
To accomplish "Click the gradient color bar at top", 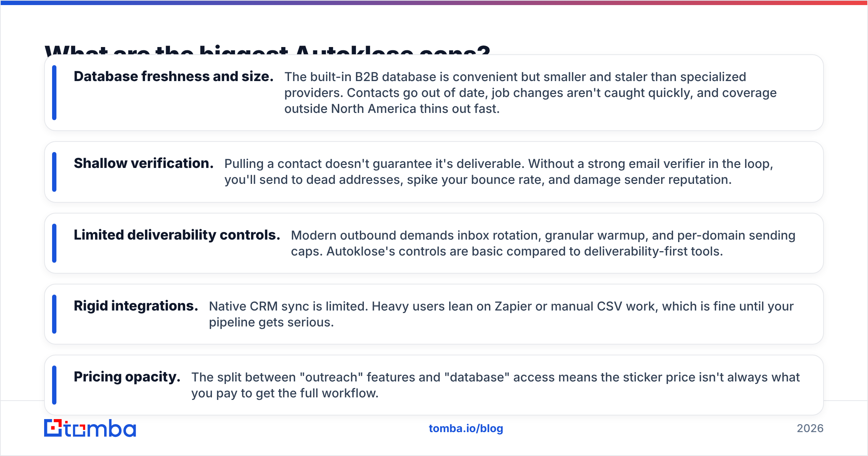I will (x=434, y=3).
